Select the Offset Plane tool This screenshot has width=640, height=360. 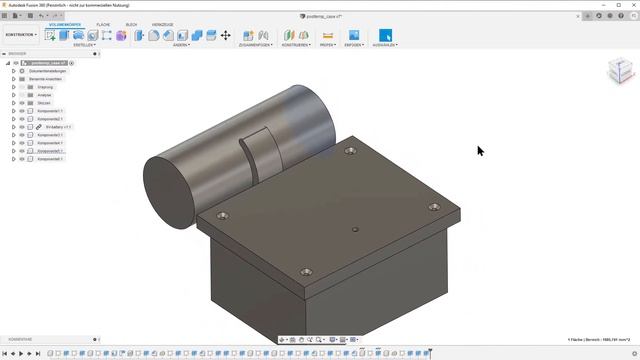pyautogui.click(x=289, y=36)
